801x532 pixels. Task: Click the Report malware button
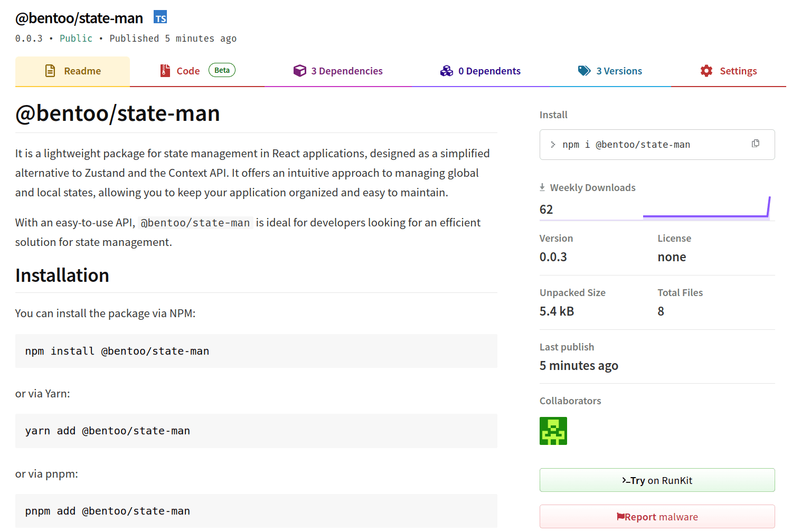[x=657, y=517]
